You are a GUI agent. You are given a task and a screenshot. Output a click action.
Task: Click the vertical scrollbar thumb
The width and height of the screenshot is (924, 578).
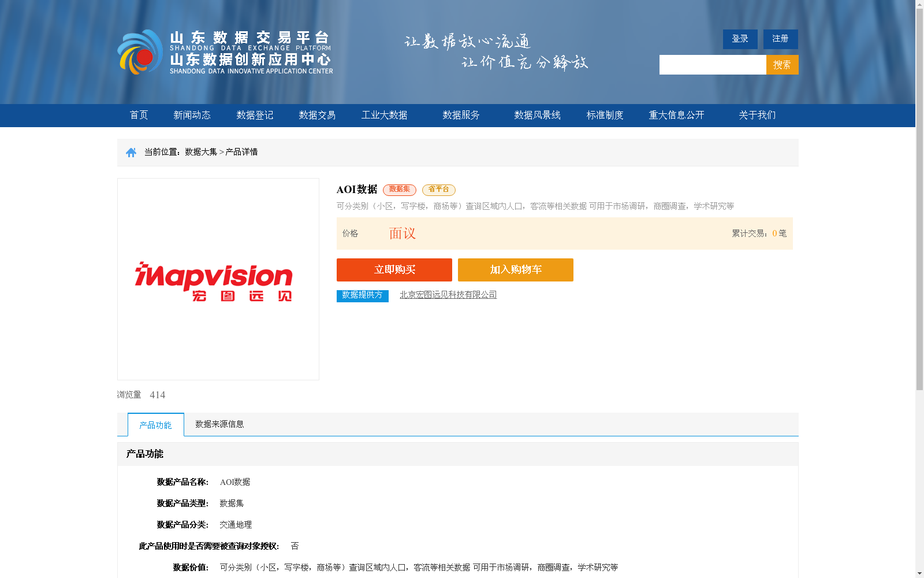[919, 199]
